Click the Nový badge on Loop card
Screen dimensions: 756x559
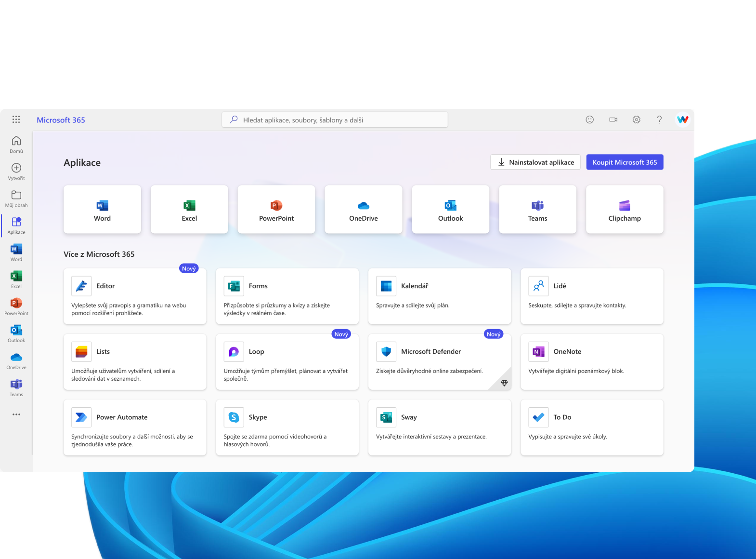click(341, 334)
